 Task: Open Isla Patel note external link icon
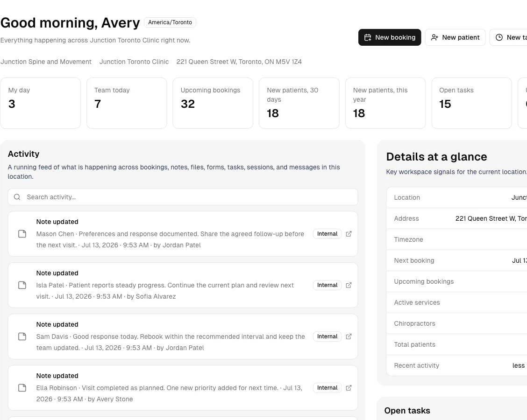pos(349,285)
